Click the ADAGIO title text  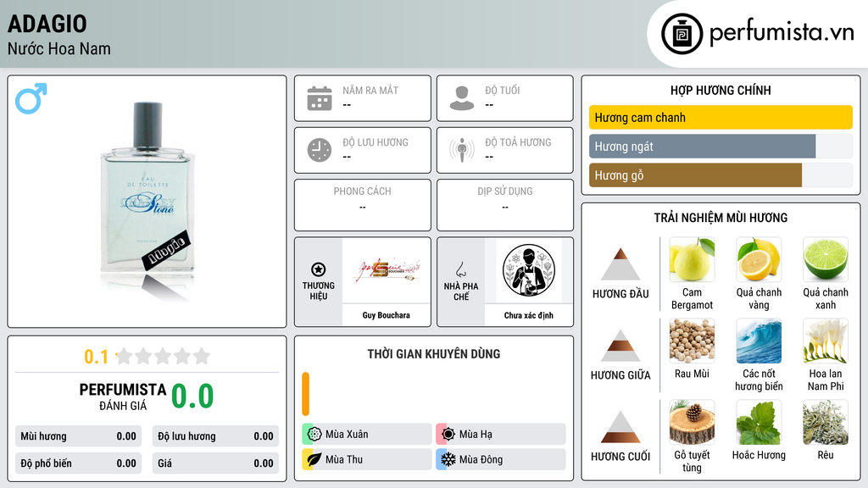tap(47, 24)
